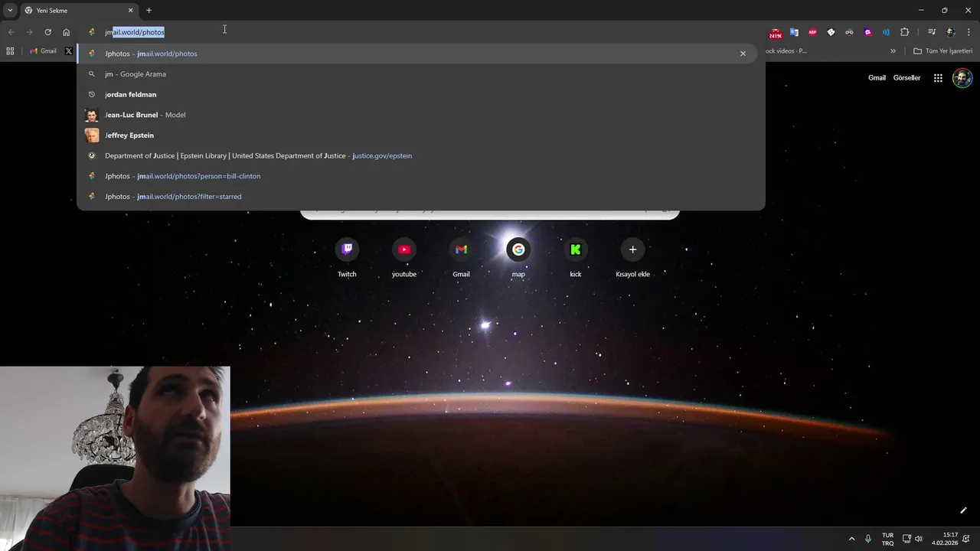The width and height of the screenshot is (980, 551).
Task: Open the Google Translate extension
Action: tap(794, 32)
